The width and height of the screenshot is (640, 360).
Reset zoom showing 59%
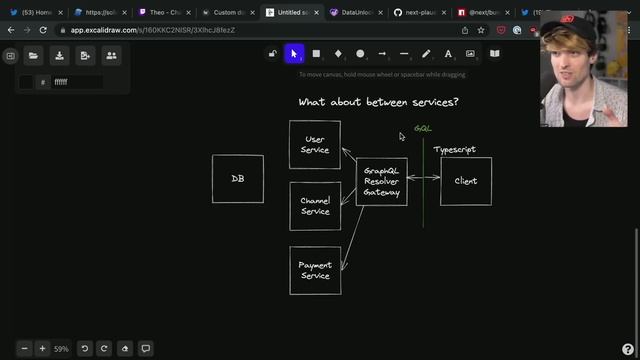[x=62, y=349]
